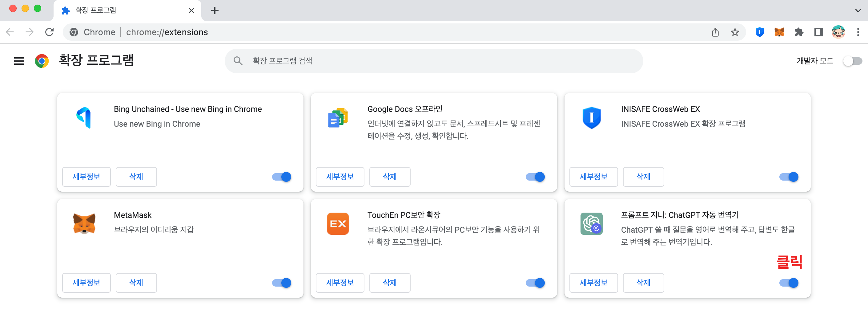The width and height of the screenshot is (868, 310).
Task: Open the MetaMask fox toolbar extension
Action: (779, 32)
